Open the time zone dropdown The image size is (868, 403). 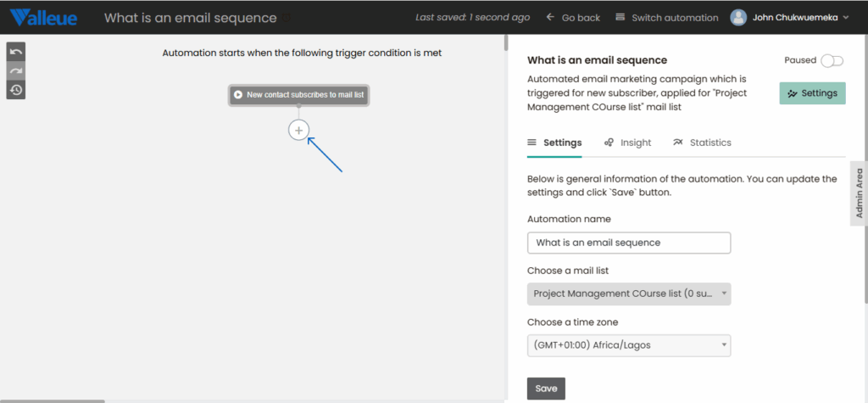(629, 345)
